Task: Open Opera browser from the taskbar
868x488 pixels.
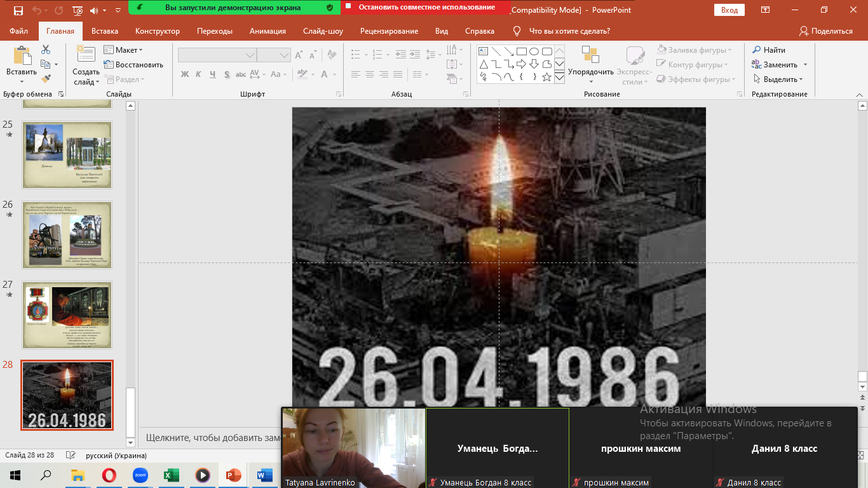Action: [x=109, y=475]
